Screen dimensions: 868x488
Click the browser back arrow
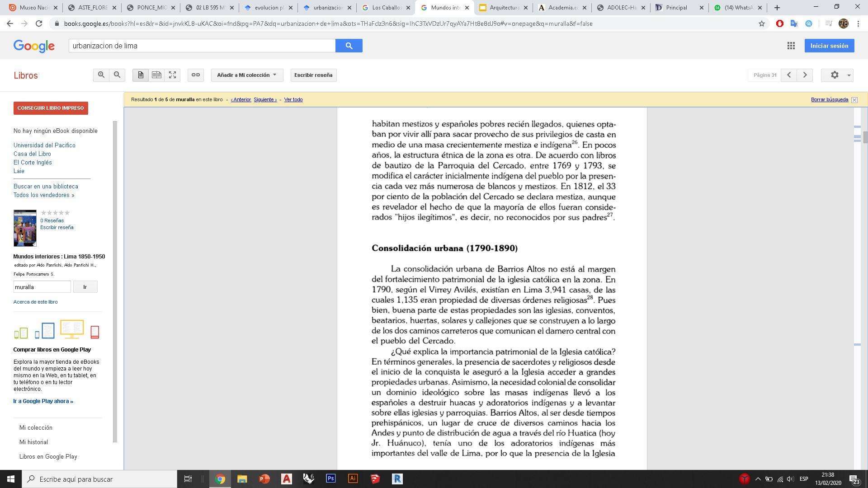(10, 23)
